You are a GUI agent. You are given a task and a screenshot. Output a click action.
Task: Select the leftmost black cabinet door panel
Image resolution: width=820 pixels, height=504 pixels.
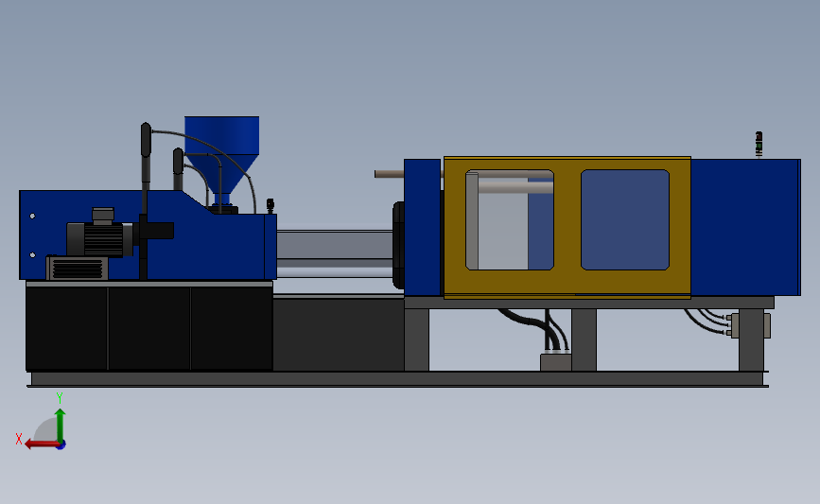66,328
